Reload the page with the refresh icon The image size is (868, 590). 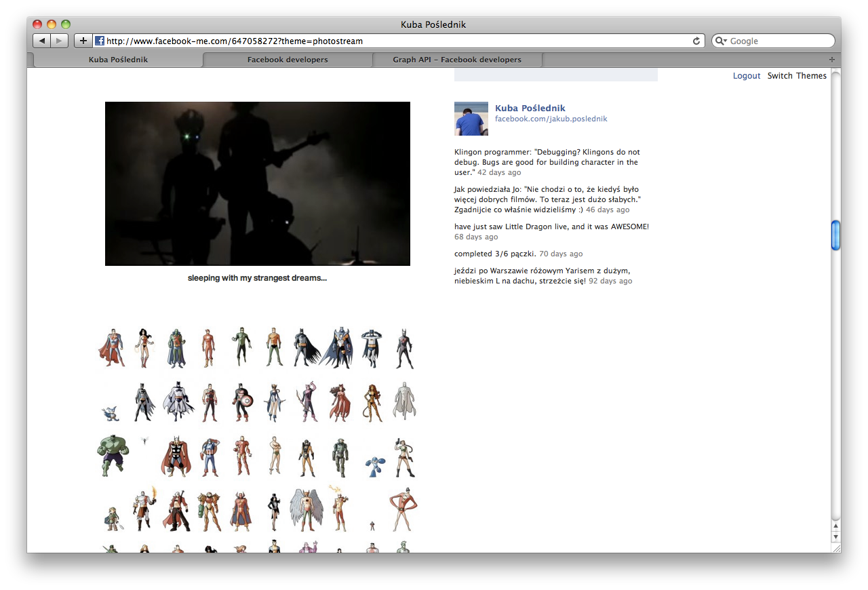[696, 41]
